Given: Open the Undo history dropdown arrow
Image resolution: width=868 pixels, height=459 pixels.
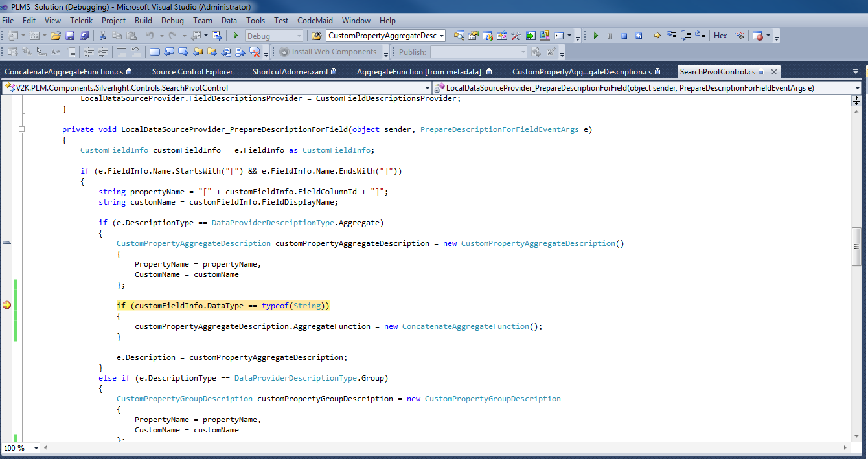Looking at the screenshot, I should [x=161, y=36].
